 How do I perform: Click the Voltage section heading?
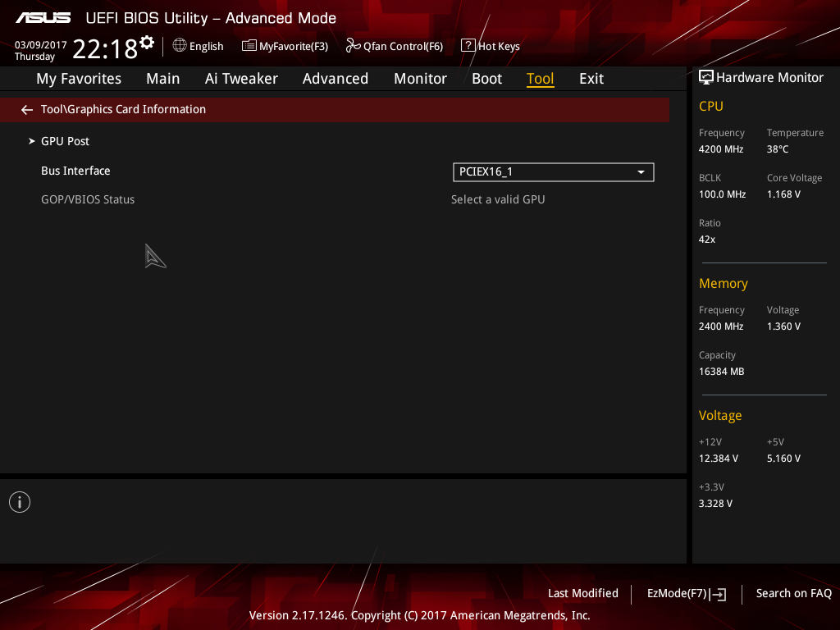pyautogui.click(x=720, y=416)
